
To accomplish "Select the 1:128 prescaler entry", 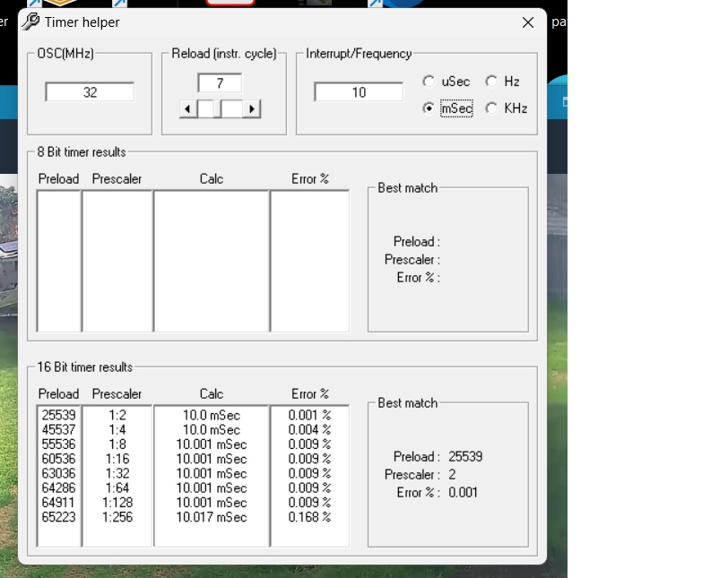I will pyautogui.click(x=117, y=503).
